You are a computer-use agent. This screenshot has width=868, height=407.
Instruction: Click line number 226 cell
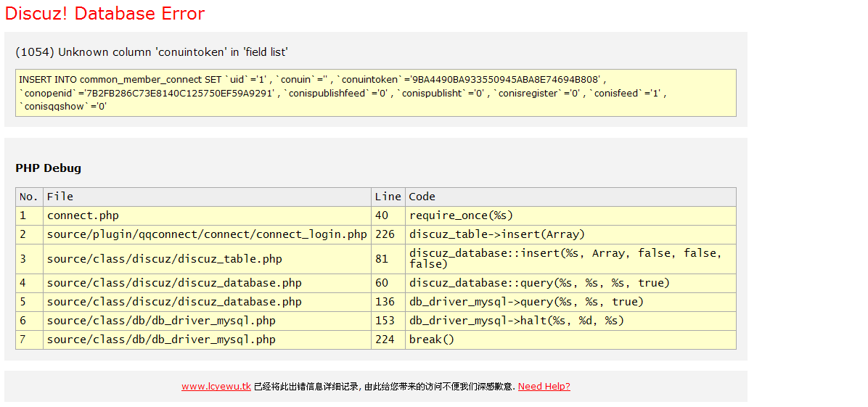pyautogui.click(x=385, y=234)
